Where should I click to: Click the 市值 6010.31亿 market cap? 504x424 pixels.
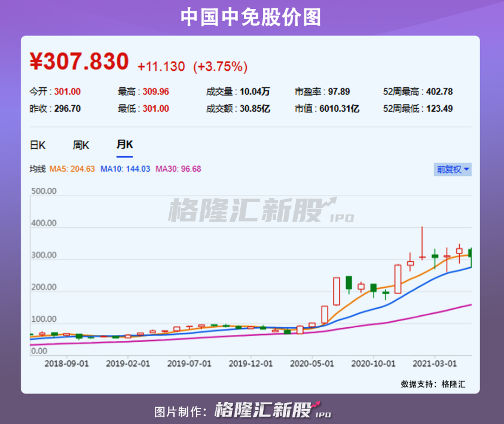click(327, 109)
